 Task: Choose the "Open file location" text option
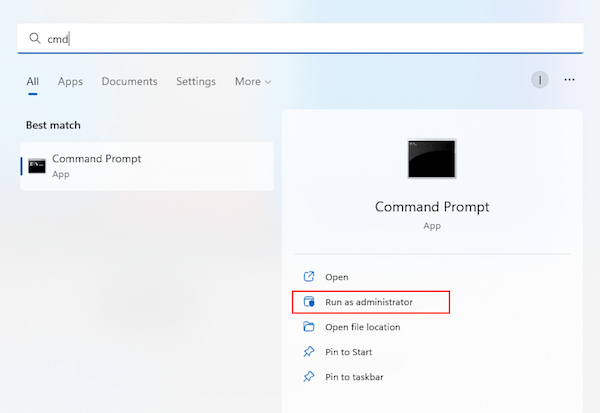pos(362,327)
